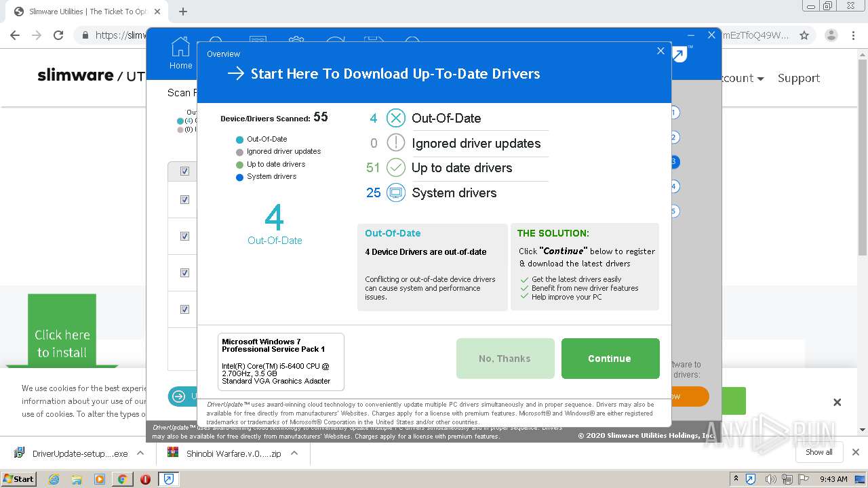Open the Chrome profile avatar
The height and width of the screenshot is (488, 868).
(x=831, y=35)
